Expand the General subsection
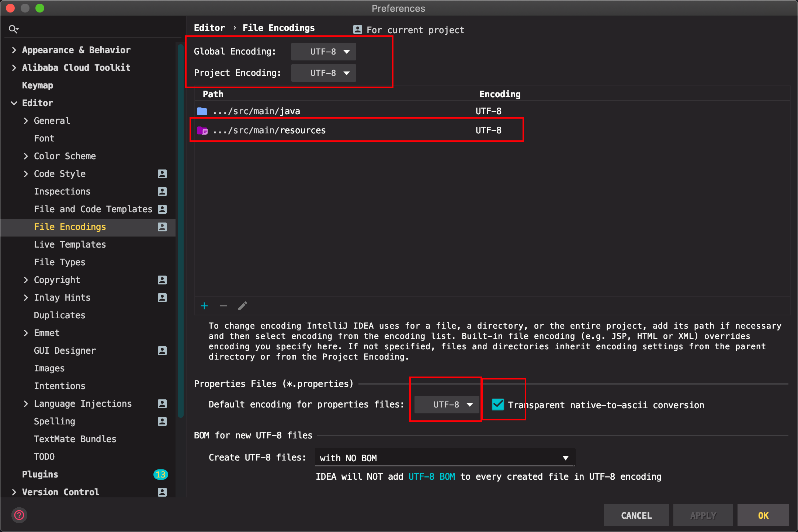This screenshot has width=798, height=532. pyautogui.click(x=26, y=121)
